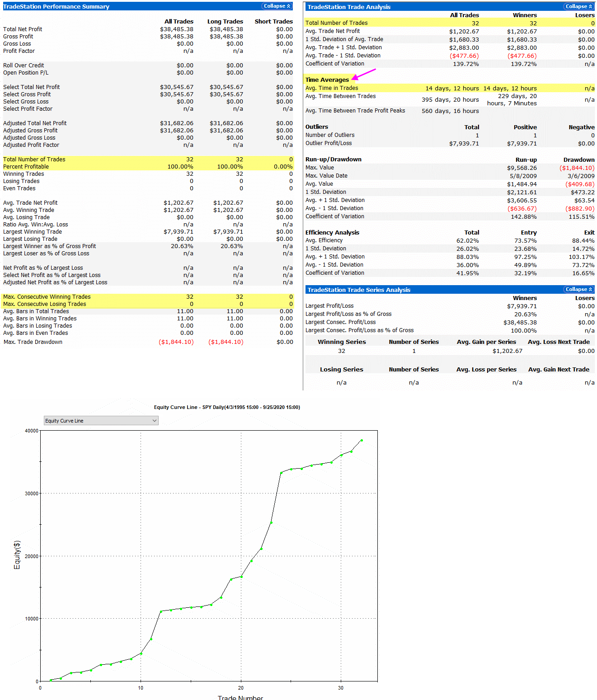The height and width of the screenshot is (700, 597).
Task: Collapse the TradeStation Trade Analysis section
Action: click(579, 6)
